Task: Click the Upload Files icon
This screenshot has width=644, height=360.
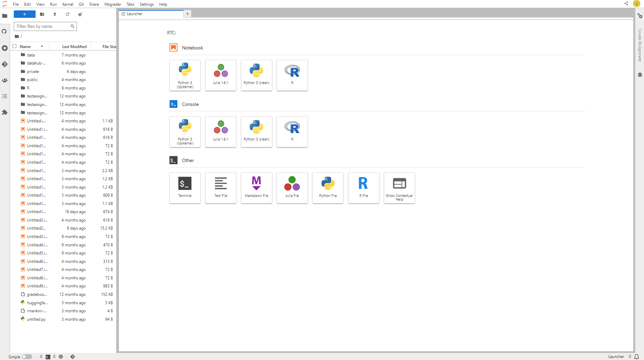Action: pos(55,14)
